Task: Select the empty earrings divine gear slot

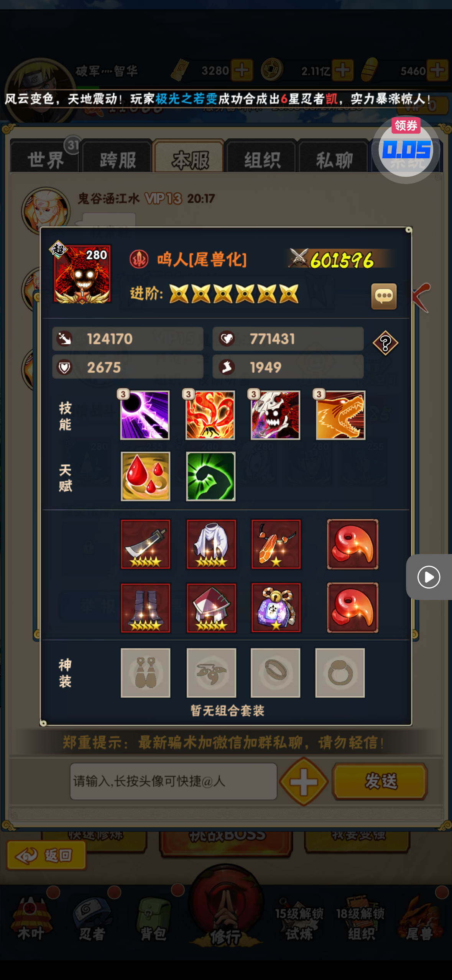Action: point(145,673)
